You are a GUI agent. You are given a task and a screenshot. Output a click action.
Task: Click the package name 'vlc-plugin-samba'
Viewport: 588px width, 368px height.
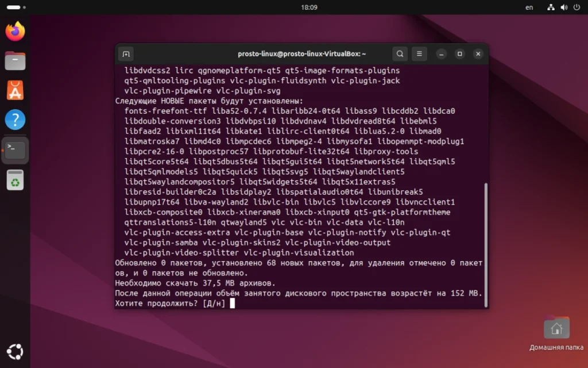(161, 243)
